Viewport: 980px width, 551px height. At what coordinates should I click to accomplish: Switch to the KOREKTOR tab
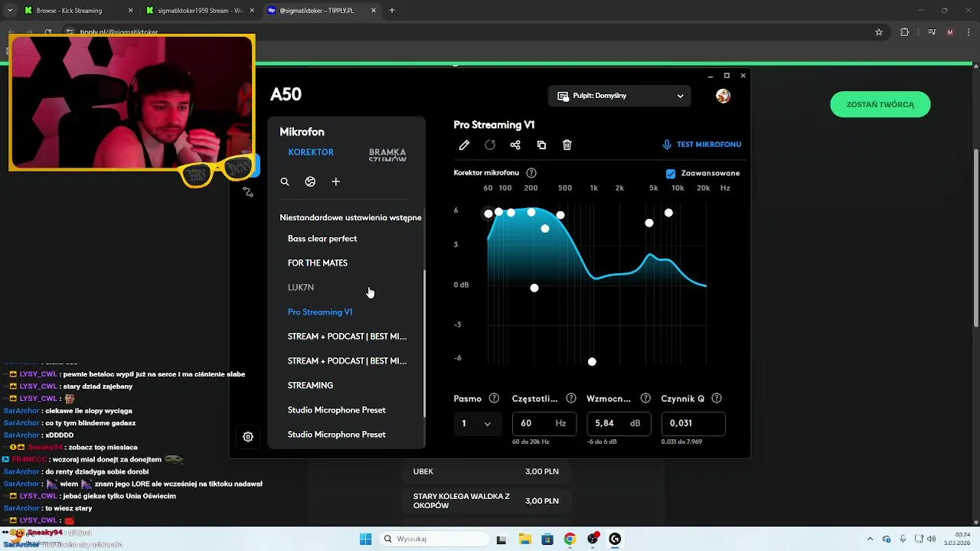point(311,152)
